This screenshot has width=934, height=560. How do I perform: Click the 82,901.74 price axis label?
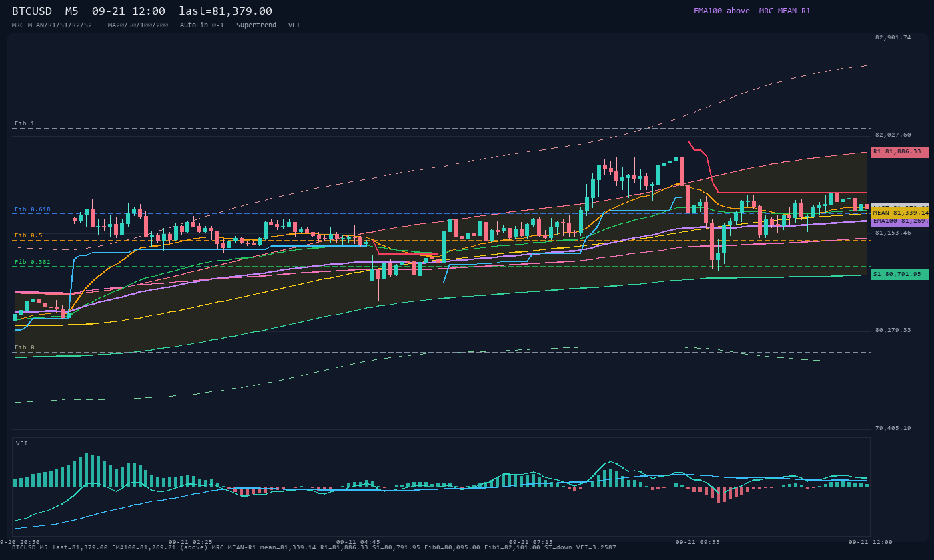coord(893,37)
